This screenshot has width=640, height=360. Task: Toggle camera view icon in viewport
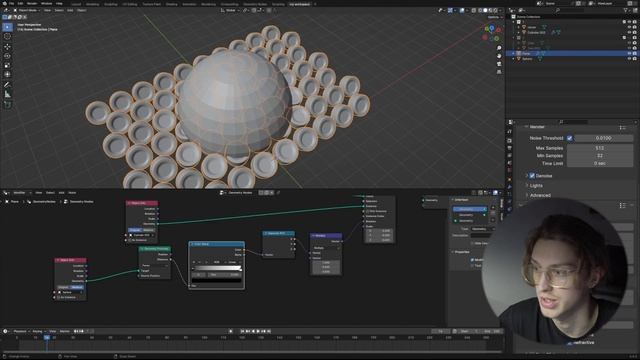coord(499,64)
